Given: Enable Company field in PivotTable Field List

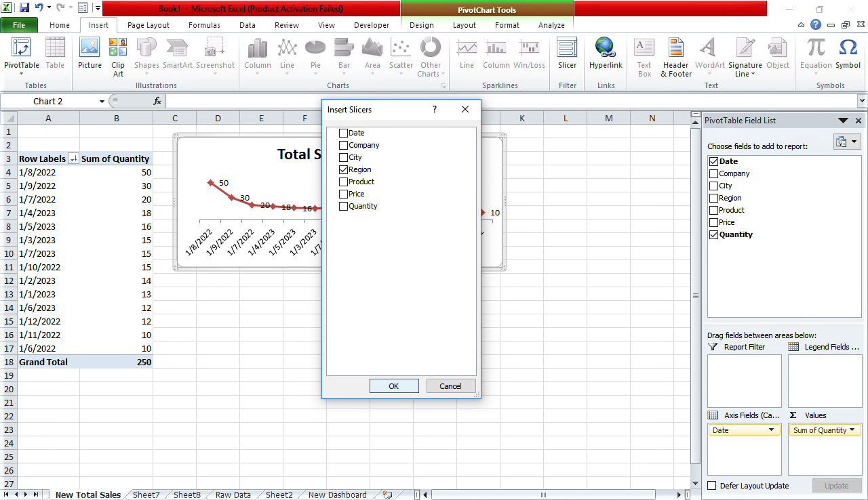Looking at the screenshot, I should 713,173.
